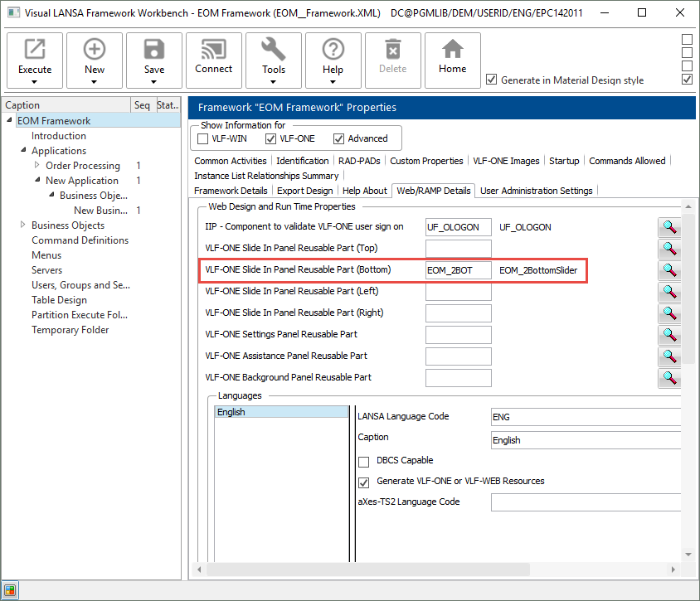Select Introduction in the tree
700x601 pixels.
tap(59, 136)
